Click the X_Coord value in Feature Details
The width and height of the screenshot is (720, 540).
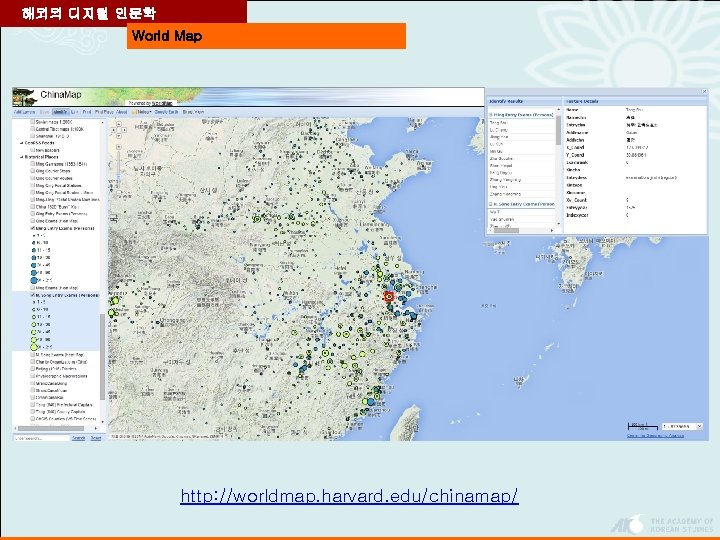click(x=637, y=147)
